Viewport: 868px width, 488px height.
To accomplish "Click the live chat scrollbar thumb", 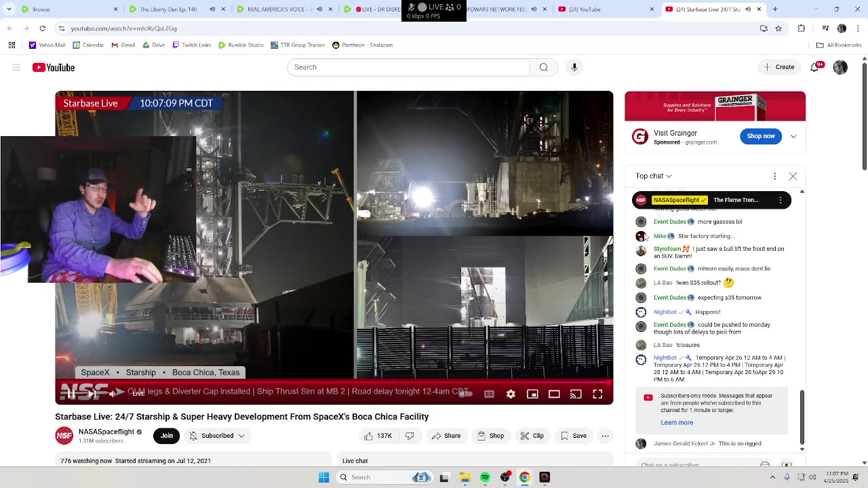I will [802, 417].
